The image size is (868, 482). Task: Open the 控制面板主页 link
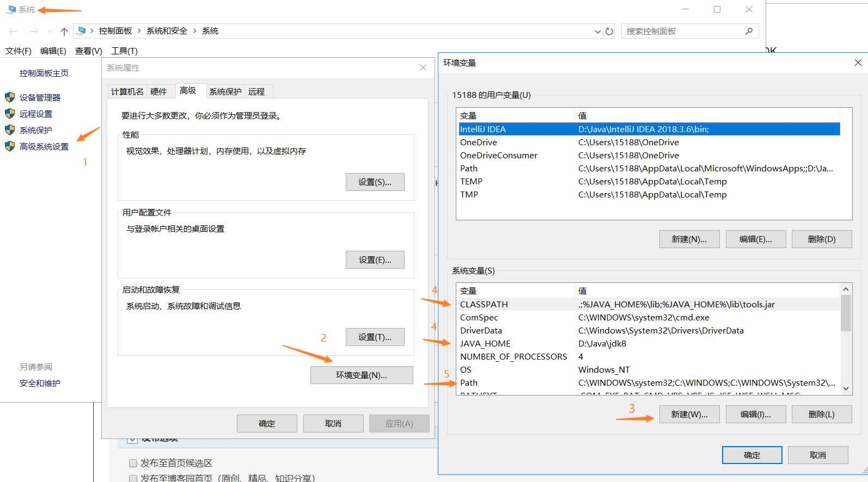pos(44,73)
